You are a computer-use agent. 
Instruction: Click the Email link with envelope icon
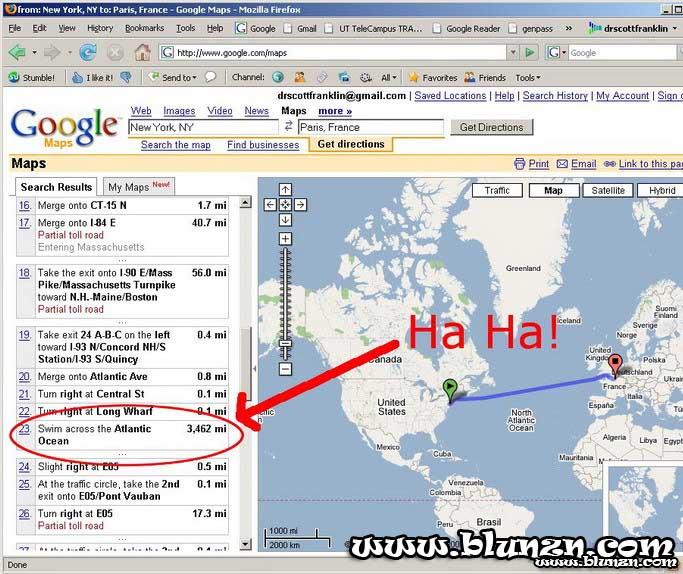point(577,164)
